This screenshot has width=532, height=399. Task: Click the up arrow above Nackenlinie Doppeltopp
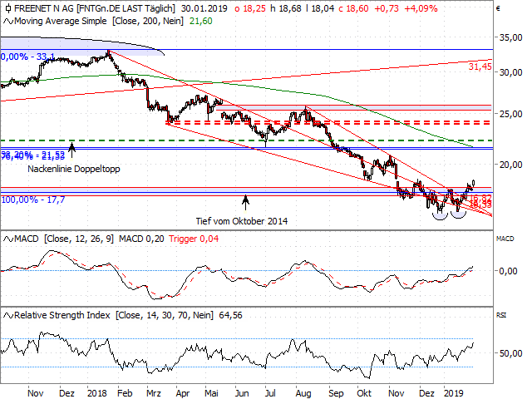coord(72,150)
